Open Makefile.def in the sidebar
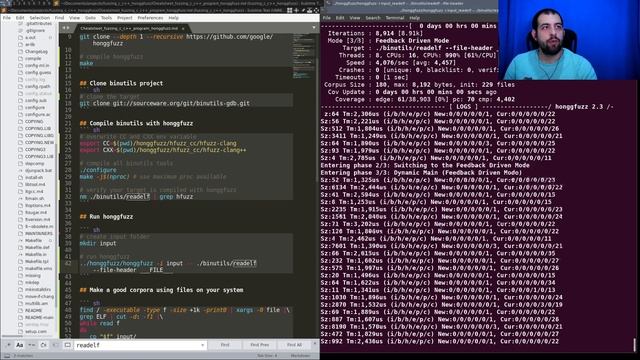 (37, 247)
